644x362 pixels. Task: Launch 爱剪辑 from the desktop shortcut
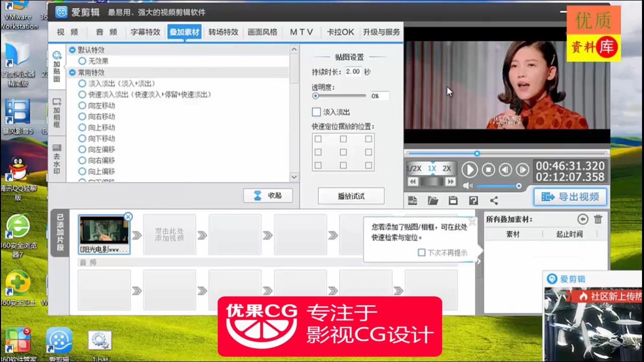[x=59, y=345]
